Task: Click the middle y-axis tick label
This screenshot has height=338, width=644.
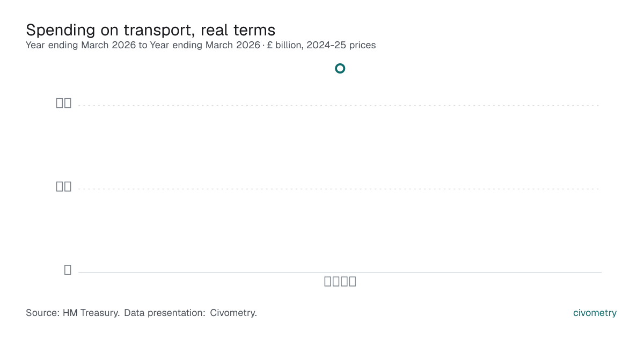Action: click(64, 186)
